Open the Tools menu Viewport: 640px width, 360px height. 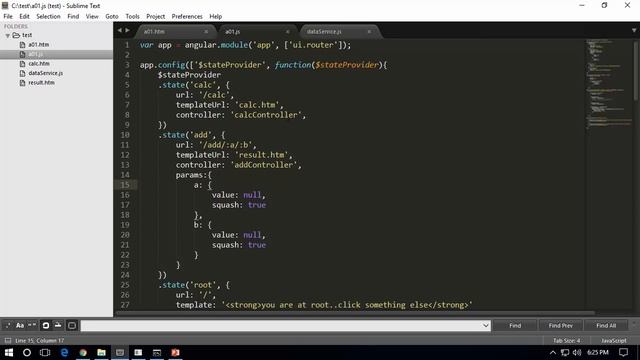tap(132, 16)
